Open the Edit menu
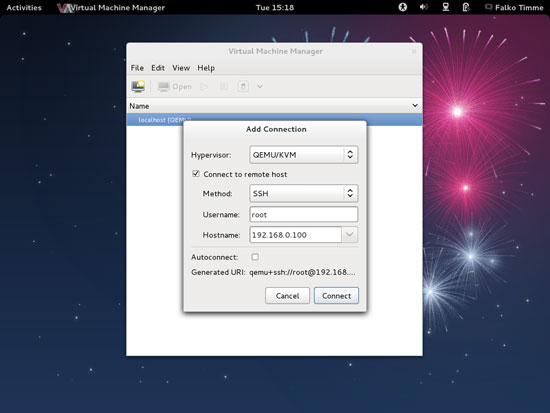 (x=158, y=68)
